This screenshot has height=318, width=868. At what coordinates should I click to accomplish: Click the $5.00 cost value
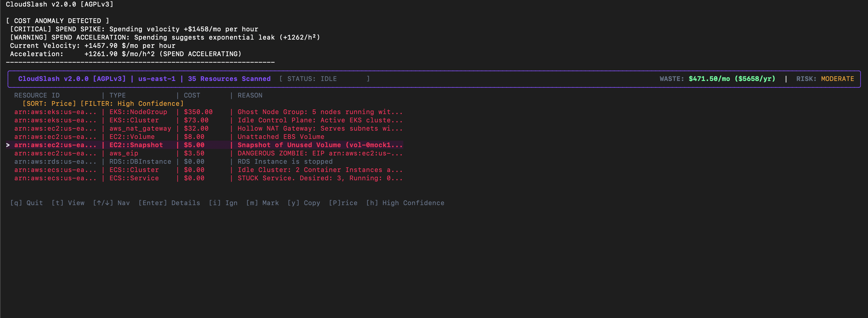[194, 145]
